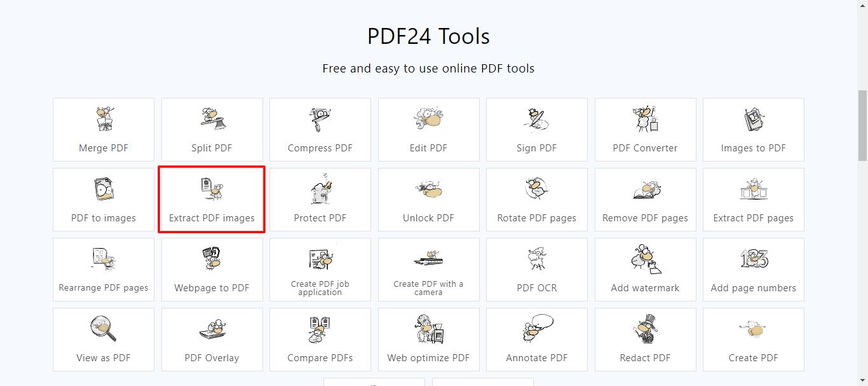Open the Compress PDF tool

click(x=320, y=130)
